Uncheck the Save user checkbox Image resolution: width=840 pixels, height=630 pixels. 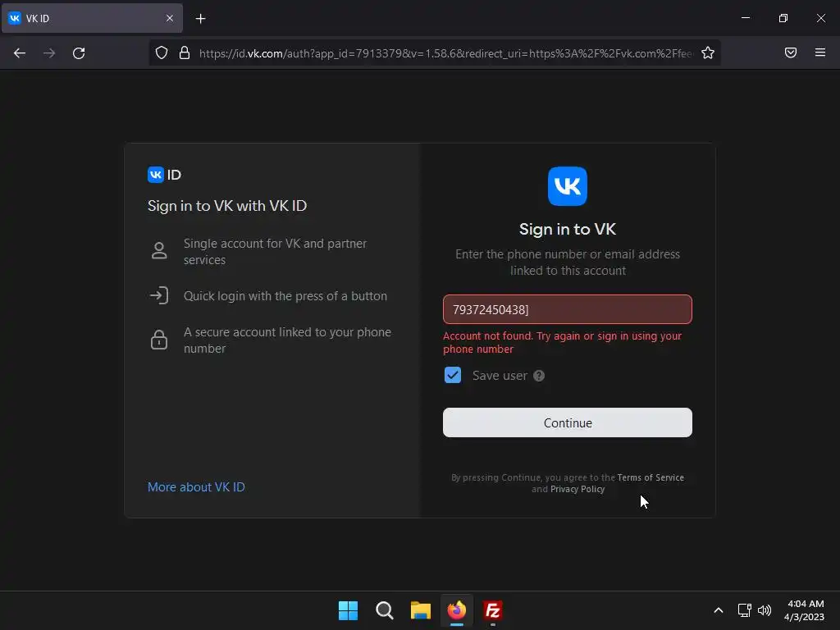point(453,375)
